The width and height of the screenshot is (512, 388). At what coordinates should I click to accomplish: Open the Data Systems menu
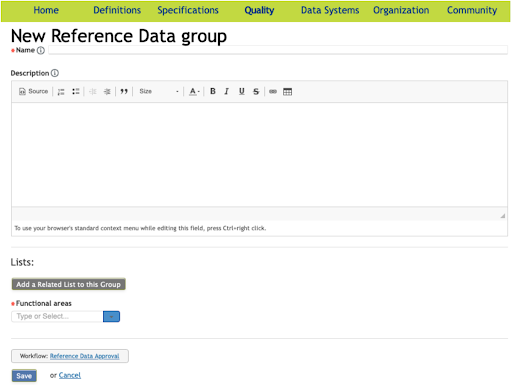[330, 10]
